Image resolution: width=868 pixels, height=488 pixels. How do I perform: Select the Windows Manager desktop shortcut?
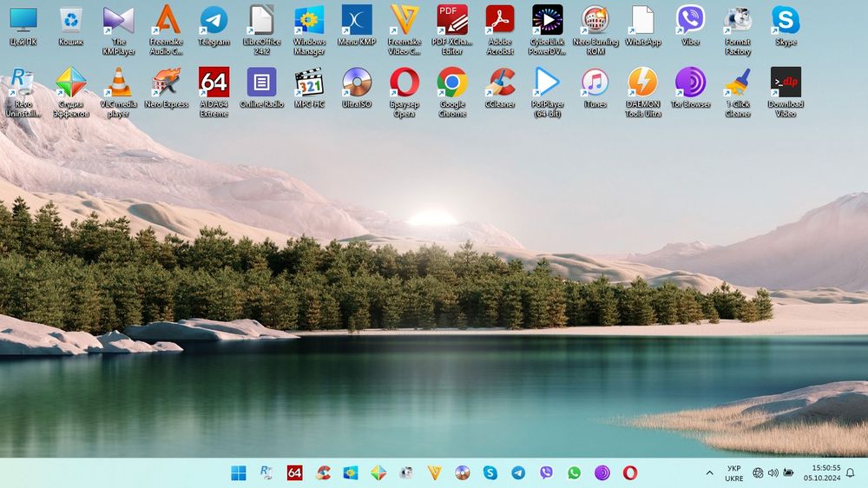pos(309,30)
